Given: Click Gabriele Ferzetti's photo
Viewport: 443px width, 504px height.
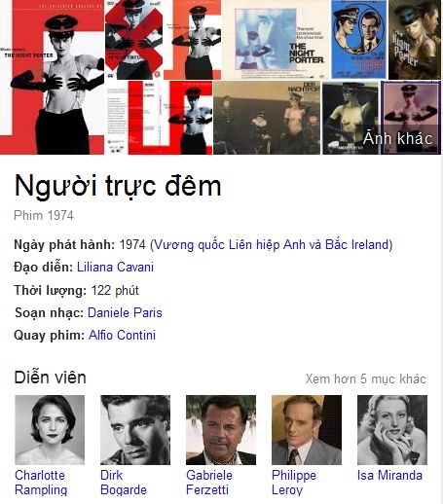Looking at the screenshot, I should [221, 430].
